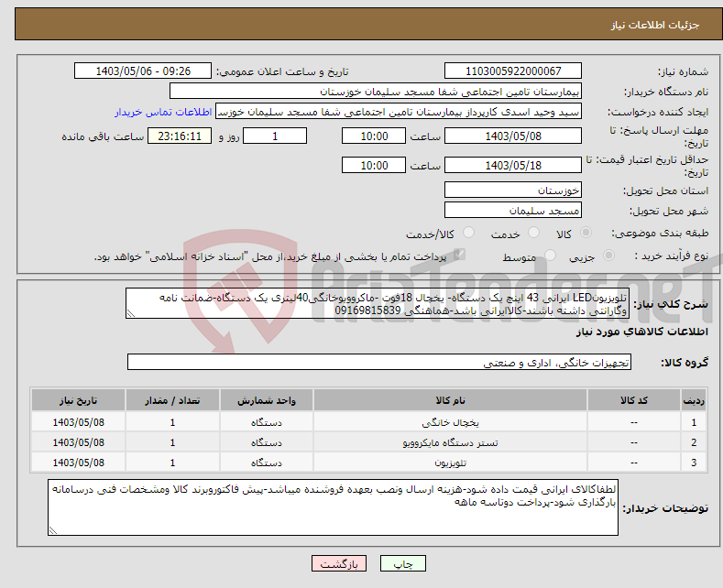This screenshot has height=588, width=723.
Task: Click the delivery province خوزستان field
Action: [513, 191]
